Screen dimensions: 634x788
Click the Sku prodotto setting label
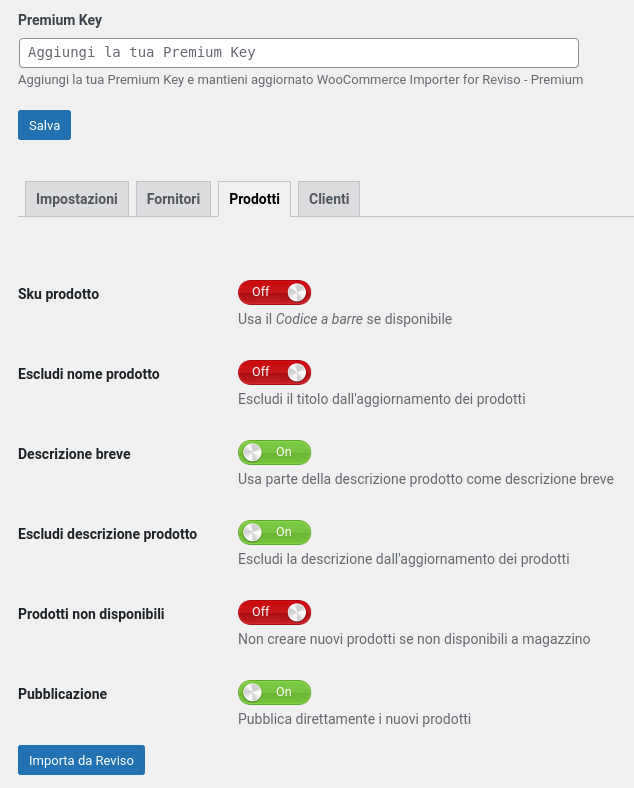point(58,294)
